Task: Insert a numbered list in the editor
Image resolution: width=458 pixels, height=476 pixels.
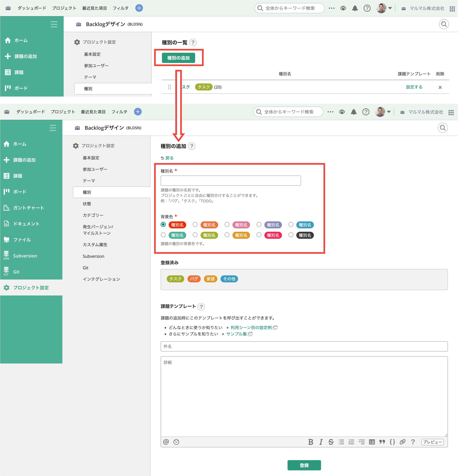Action: click(x=351, y=442)
